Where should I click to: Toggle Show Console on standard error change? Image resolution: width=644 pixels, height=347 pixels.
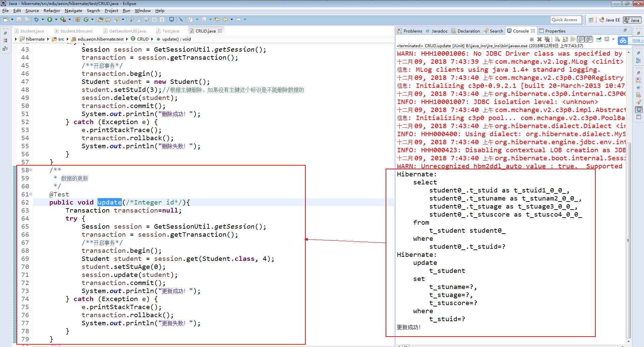[x=589, y=39]
